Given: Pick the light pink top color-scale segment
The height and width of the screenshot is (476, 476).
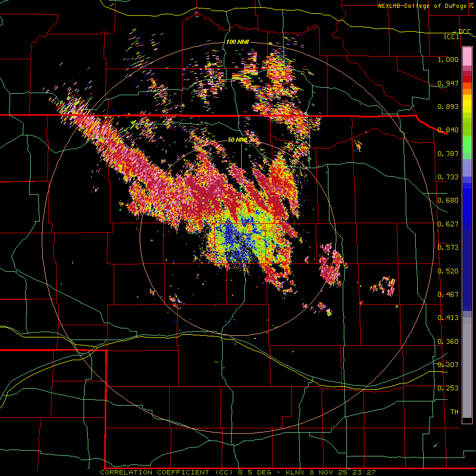Looking at the screenshot, I should coord(467,57).
